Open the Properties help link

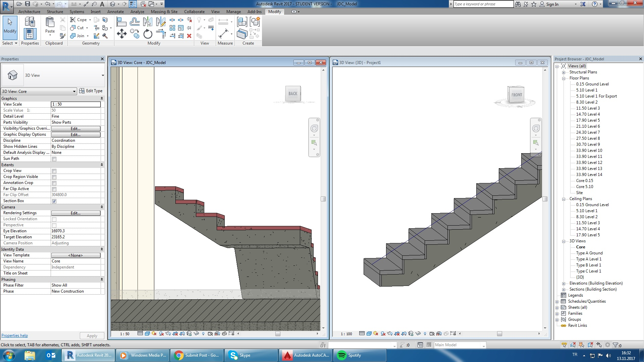point(14,336)
